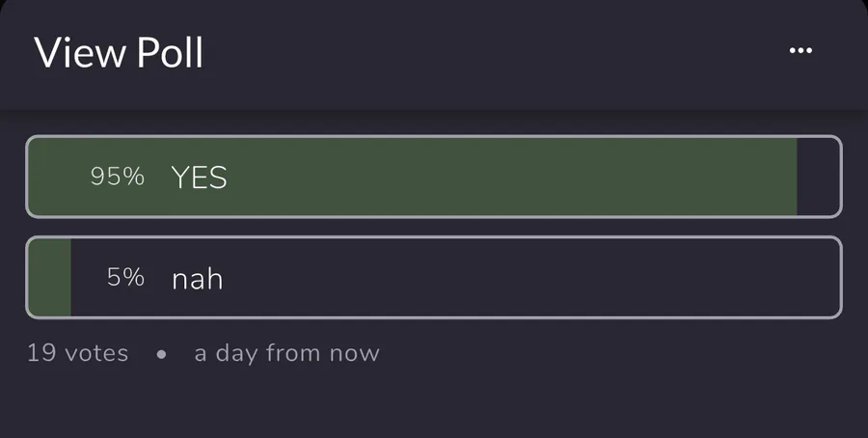The height and width of the screenshot is (438, 868).
Task: Tap the View Poll title
Action: [x=119, y=52]
